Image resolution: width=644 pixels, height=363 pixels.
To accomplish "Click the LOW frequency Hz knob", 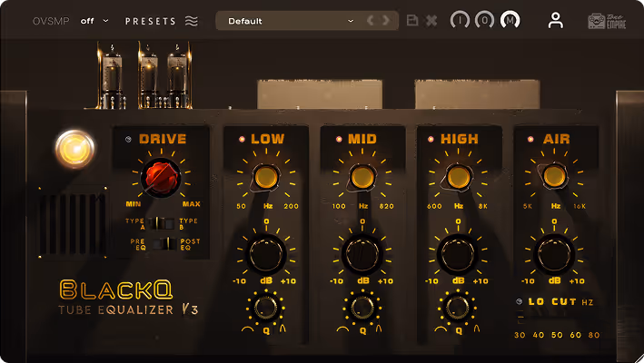I will click(x=266, y=177).
